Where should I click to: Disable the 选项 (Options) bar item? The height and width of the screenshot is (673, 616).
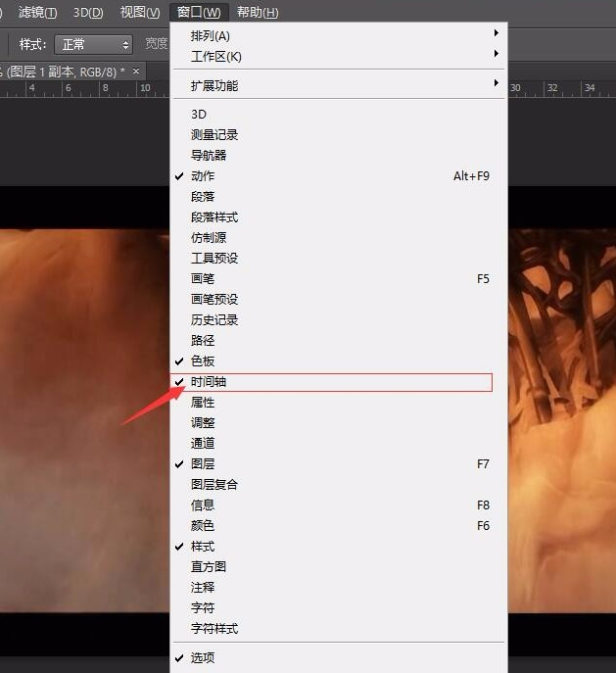[203, 658]
